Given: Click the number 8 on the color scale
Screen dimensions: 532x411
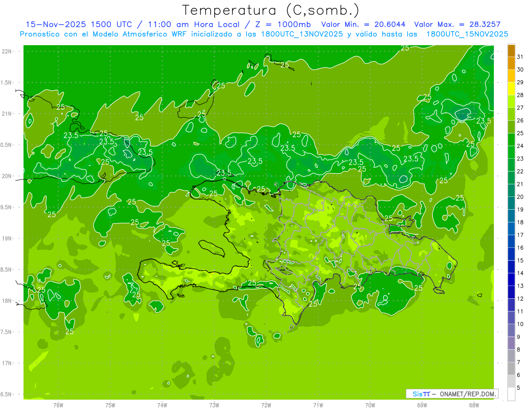Looking at the screenshot, I should pos(519,350).
